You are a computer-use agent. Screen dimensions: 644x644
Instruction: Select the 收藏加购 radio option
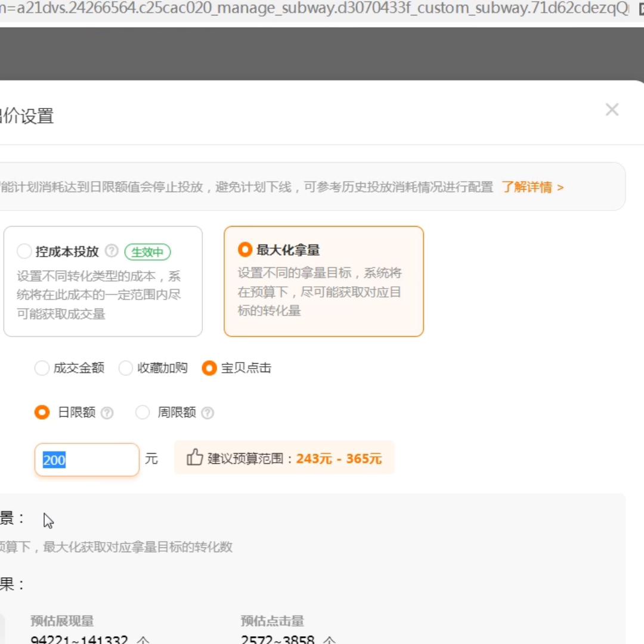coord(125,368)
